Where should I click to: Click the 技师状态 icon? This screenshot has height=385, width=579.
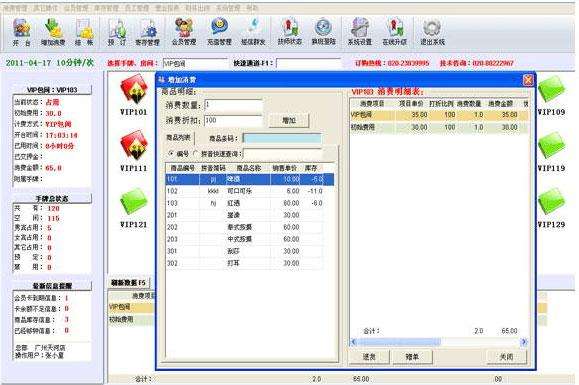pyautogui.click(x=290, y=32)
